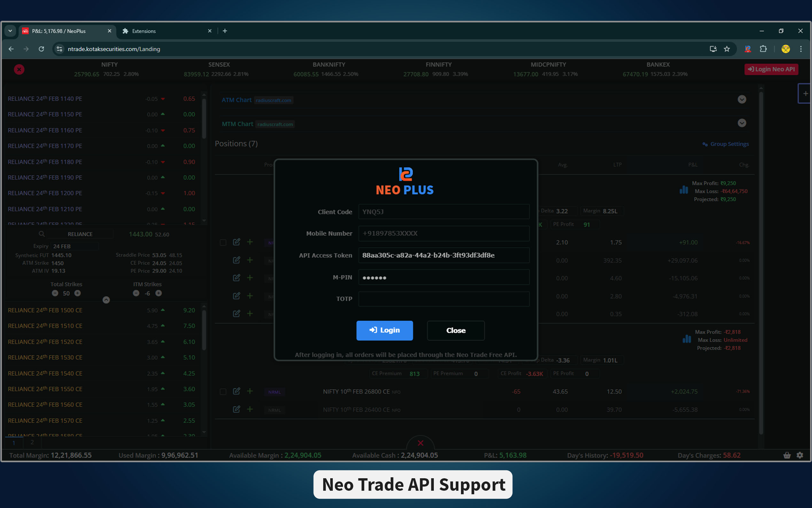Viewport: 812px width, 508px height.
Task: Click payoff chart bars icon near Max Profit ₹9,250
Action: [x=683, y=190]
